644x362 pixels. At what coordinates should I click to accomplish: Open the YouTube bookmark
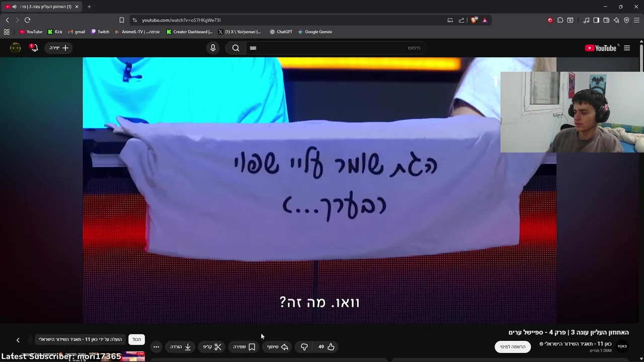point(31,32)
